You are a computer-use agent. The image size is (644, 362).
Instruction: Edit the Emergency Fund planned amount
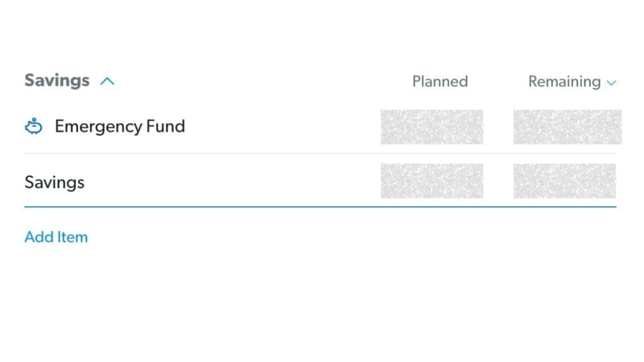[x=431, y=127]
